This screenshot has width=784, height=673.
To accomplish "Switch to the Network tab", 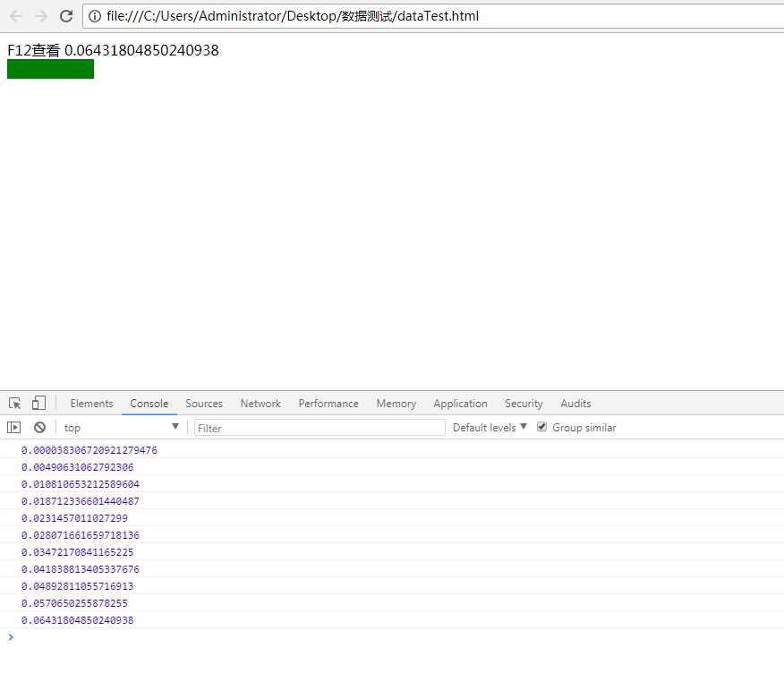I will pos(260,404).
